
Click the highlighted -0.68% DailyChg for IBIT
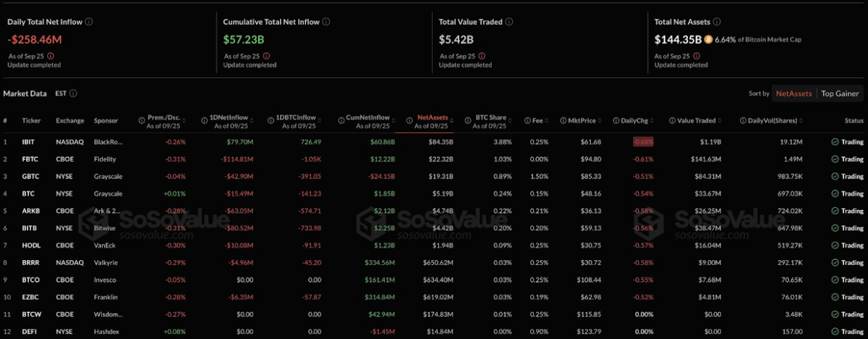click(643, 142)
